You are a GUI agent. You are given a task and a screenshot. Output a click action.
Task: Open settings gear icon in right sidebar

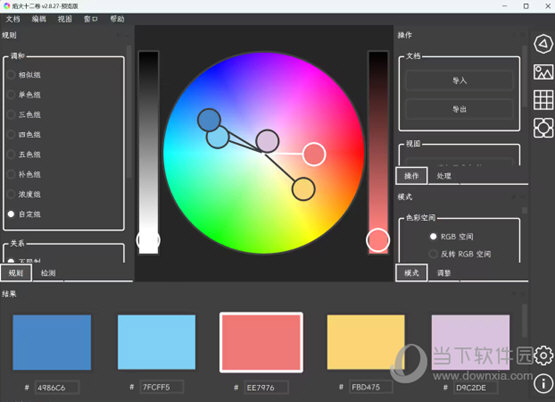click(x=544, y=355)
